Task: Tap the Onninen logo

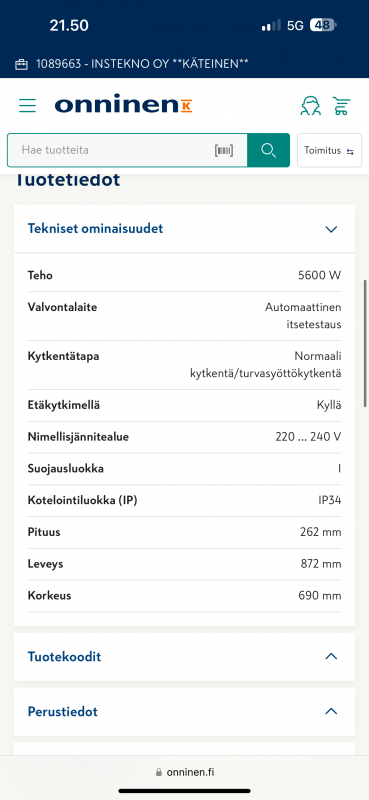Action: coord(124,105)
